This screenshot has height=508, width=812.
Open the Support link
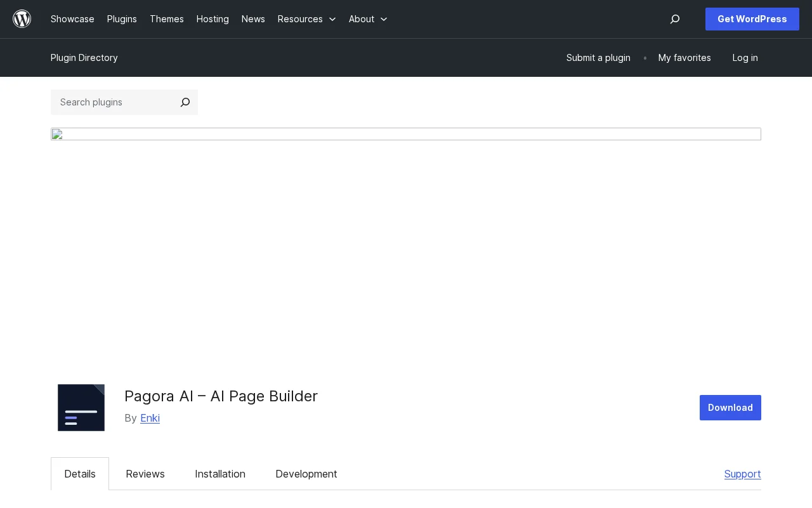pyautogui.click(x=743, y=474)
